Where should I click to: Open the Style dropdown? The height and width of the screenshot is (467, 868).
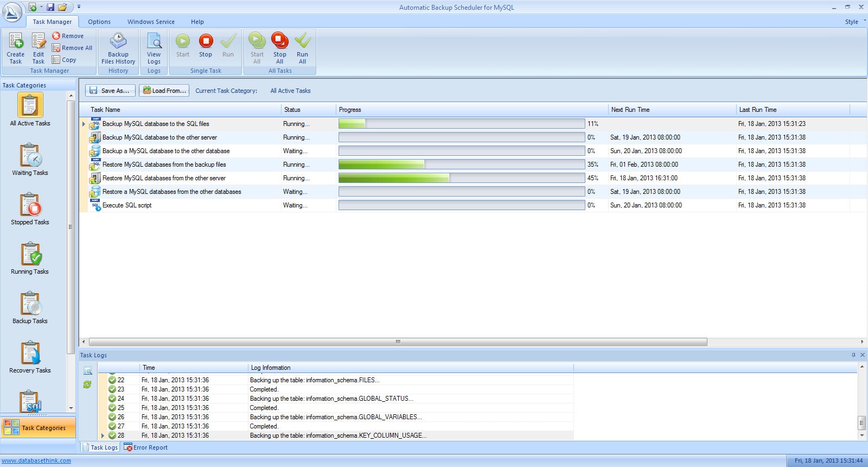[855, 22]
